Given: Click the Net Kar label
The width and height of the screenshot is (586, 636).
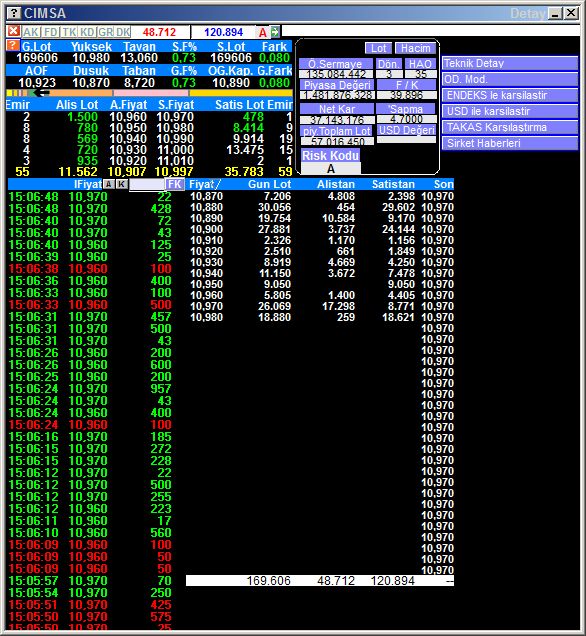Looking at the screenshot, I should 337,109.
